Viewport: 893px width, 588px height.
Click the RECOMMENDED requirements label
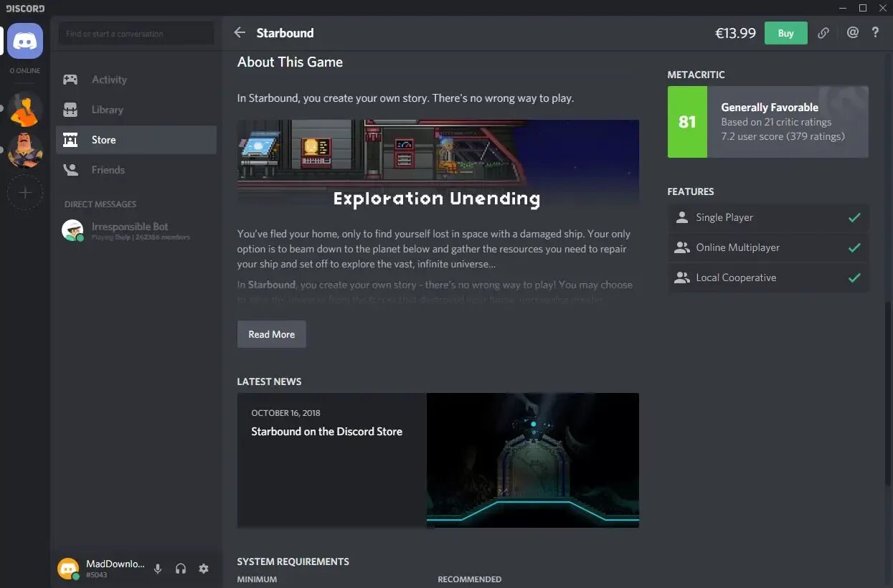click(470, 579)
